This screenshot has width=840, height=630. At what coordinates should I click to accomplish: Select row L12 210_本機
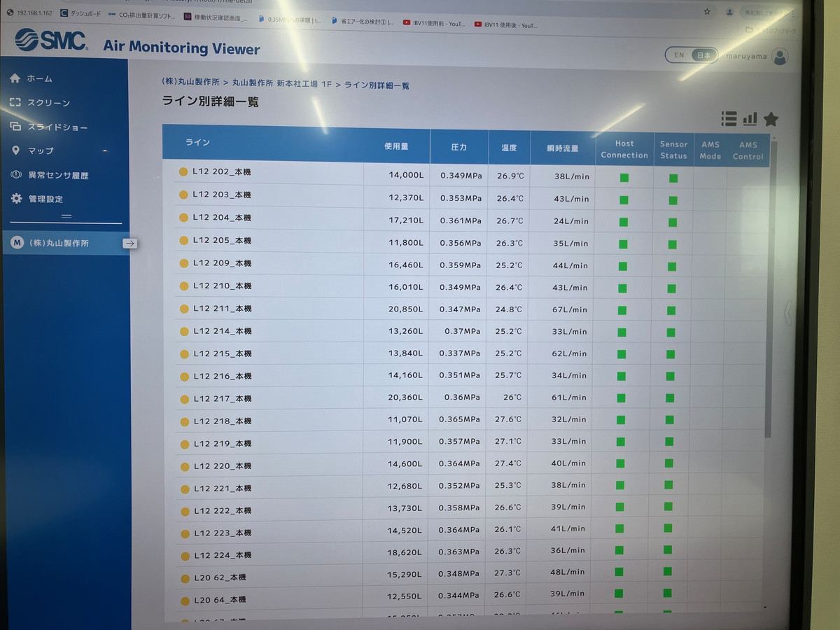click(470, 286)
